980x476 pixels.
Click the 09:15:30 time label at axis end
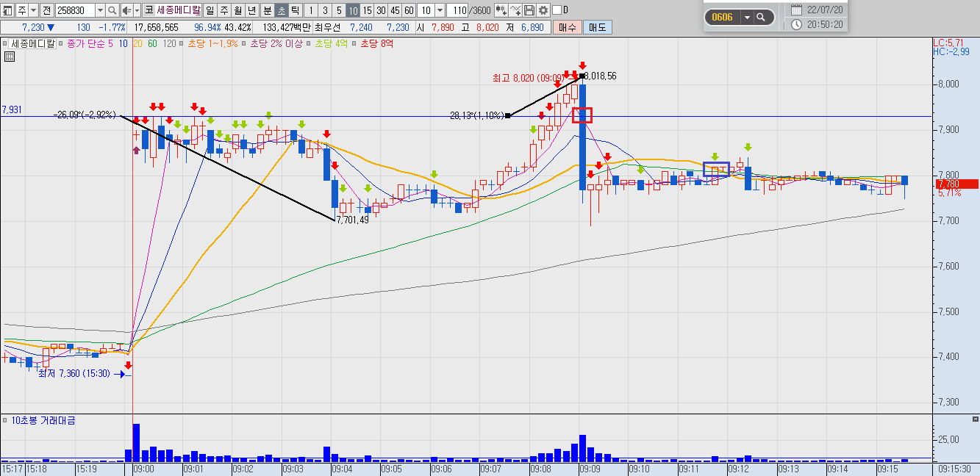(x=956, y=468)
